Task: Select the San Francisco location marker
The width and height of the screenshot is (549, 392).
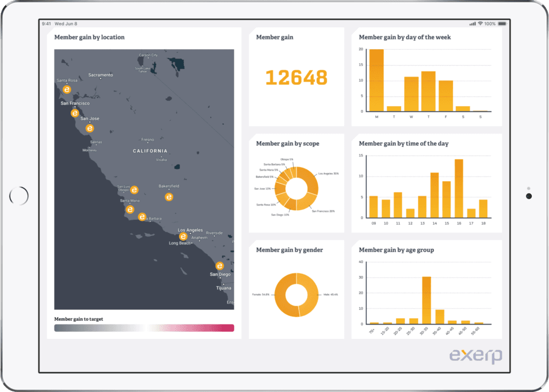Action: 75,113
